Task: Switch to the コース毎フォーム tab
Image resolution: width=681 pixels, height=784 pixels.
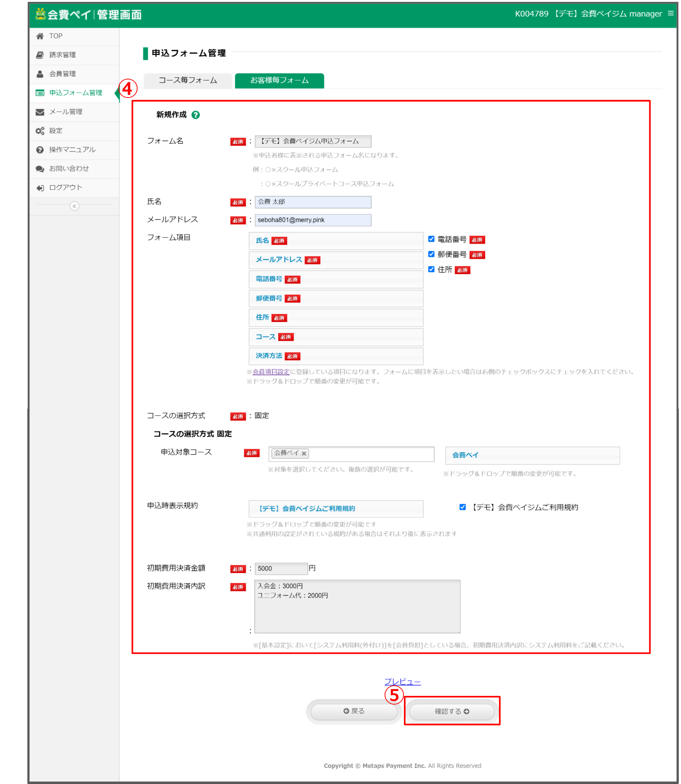Action: click(x=188, y=81)
